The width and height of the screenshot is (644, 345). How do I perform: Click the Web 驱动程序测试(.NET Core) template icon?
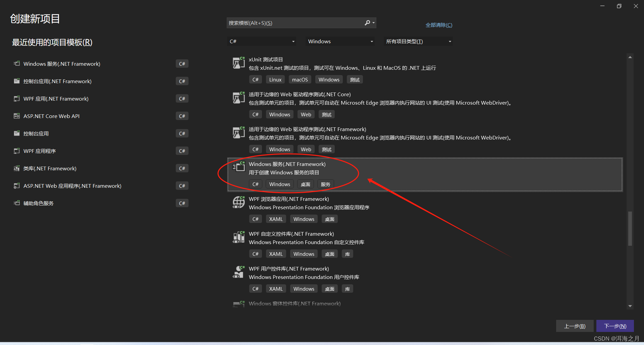(x=238, y=98)
